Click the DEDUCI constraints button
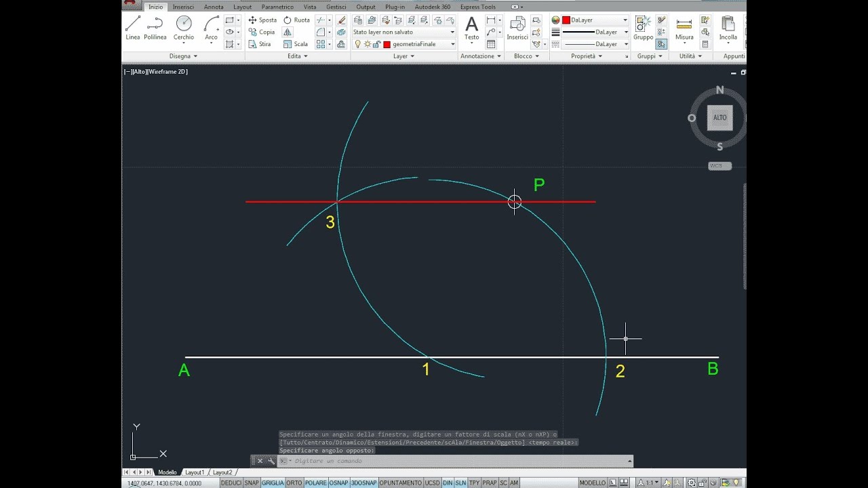868x488 pixels. coord(231,483)
